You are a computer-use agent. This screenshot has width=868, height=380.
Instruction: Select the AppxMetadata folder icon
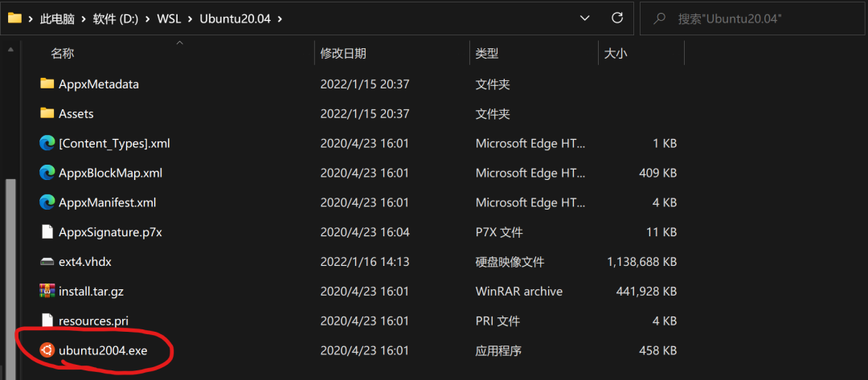[47, 84]
